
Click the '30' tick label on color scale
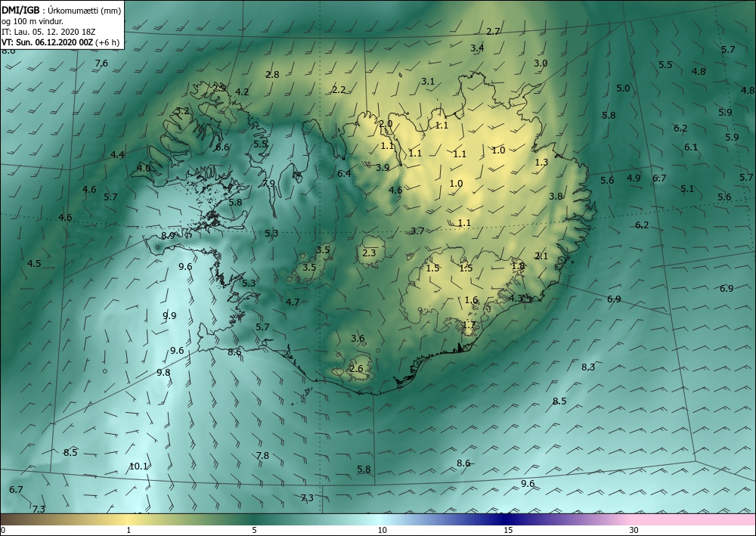point(634,530)
